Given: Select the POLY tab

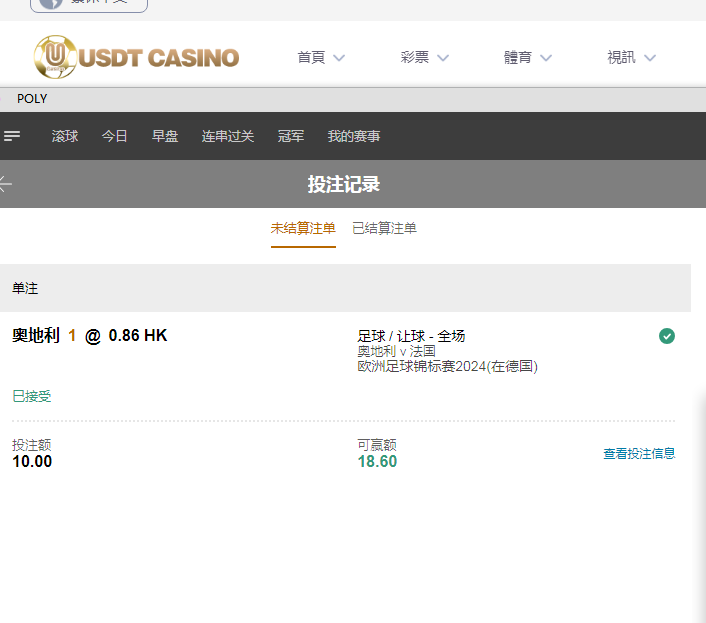Looking at the screenshot, I should tap(32, 99).
